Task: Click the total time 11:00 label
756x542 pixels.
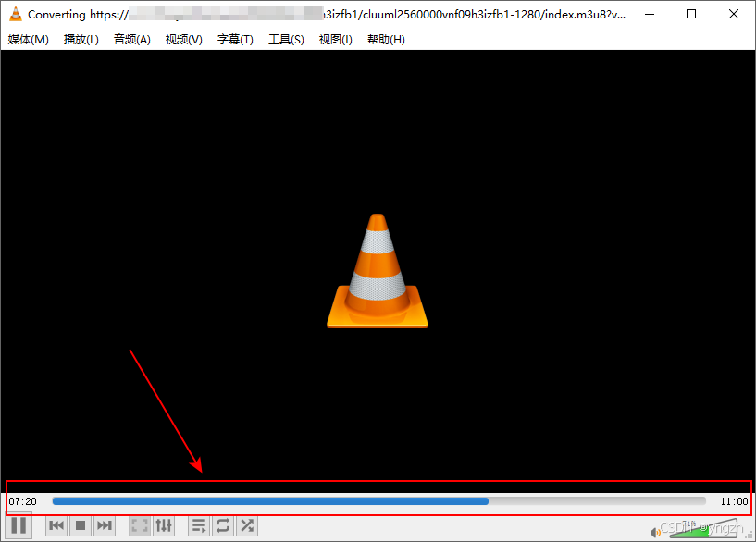Action: coord(734,501)
